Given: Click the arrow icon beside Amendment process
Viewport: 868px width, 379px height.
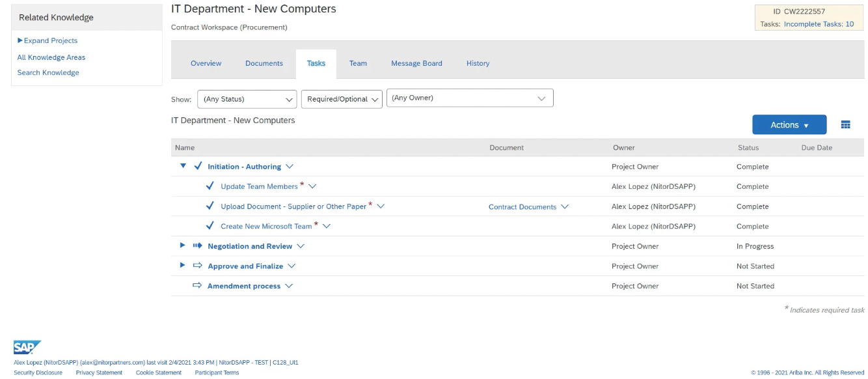Looking at the screenshot, I should tap(198, 286).
